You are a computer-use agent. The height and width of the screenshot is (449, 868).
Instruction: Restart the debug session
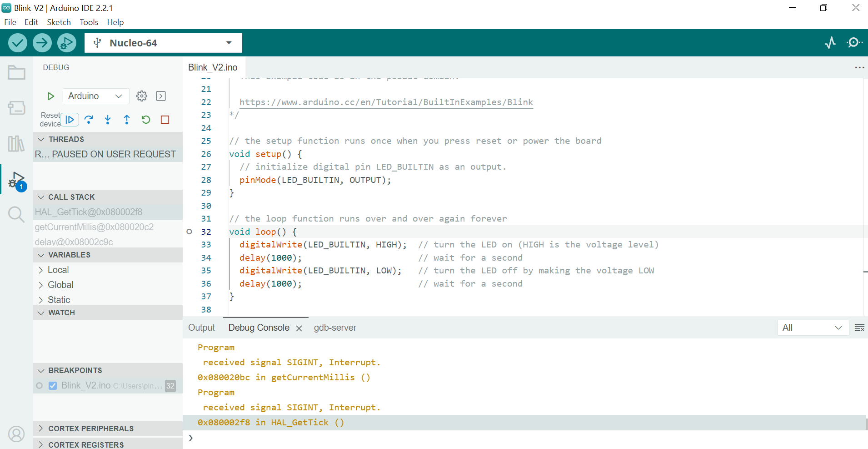click(146, 120)
